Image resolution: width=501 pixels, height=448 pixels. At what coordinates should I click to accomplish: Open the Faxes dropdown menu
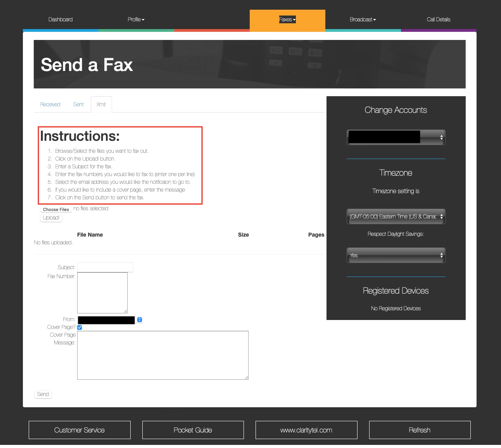pos(287,19)
